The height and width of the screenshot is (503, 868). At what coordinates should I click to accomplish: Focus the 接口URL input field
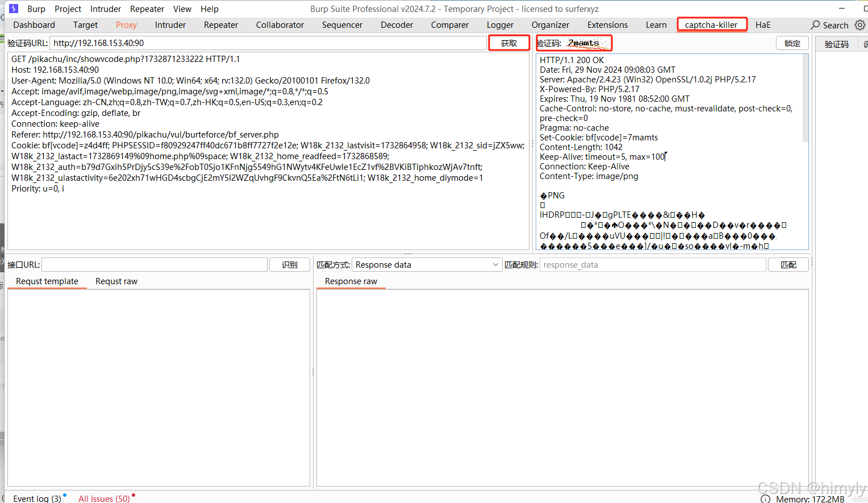click(155, 265)
